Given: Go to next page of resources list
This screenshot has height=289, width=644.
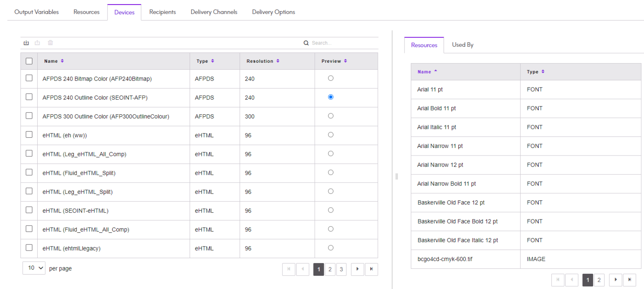Looking at the screenshot, I should point(615,280).
